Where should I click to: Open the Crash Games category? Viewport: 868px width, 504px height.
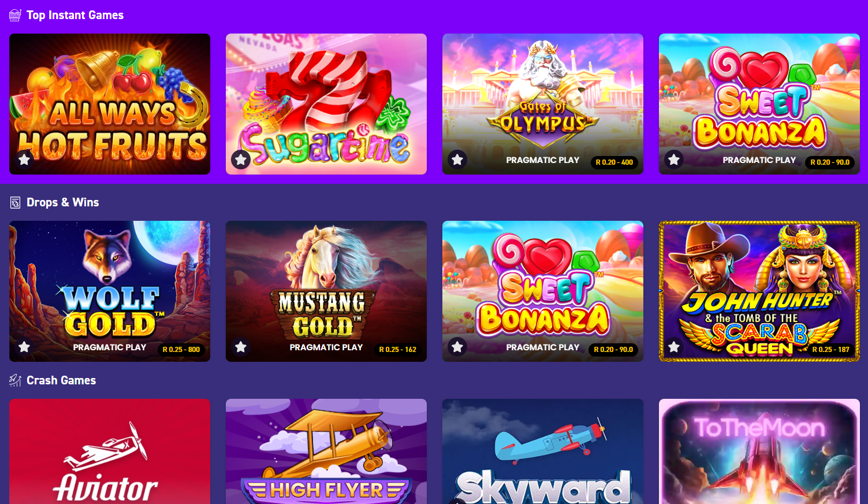tap(61, 380)
